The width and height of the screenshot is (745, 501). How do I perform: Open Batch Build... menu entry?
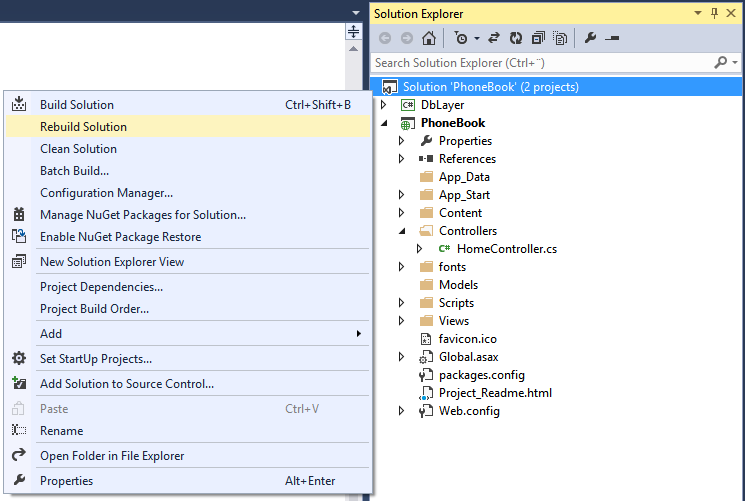[188, 171]
